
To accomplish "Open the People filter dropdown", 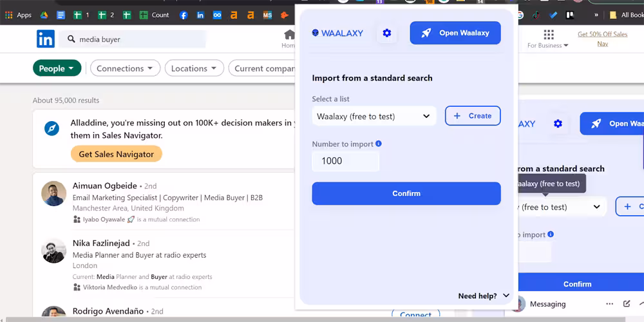I will 57,68.
